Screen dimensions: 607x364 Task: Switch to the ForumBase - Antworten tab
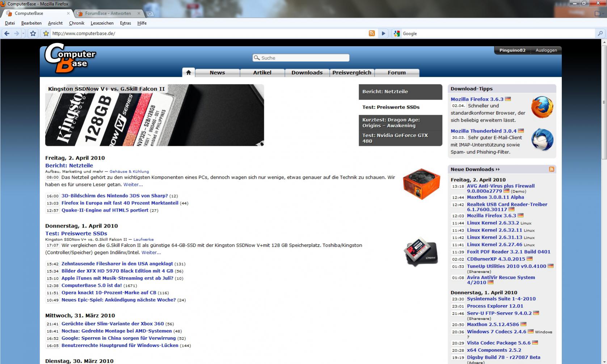109,13
